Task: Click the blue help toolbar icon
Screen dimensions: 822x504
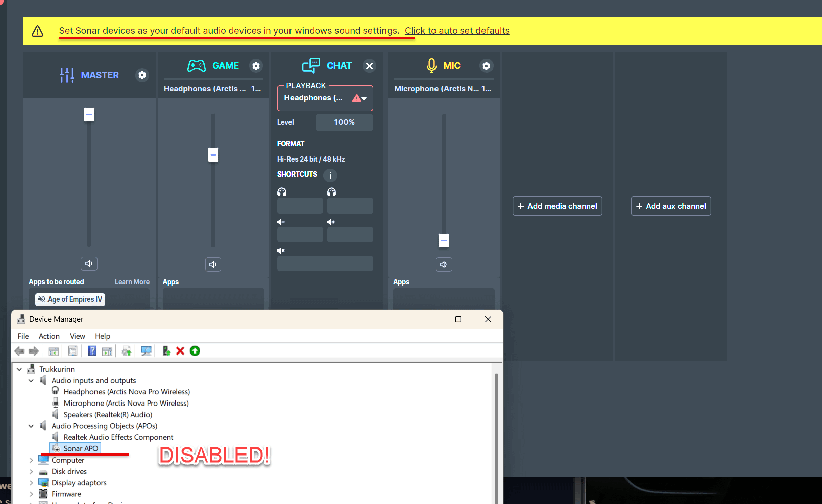Action: 92,351
